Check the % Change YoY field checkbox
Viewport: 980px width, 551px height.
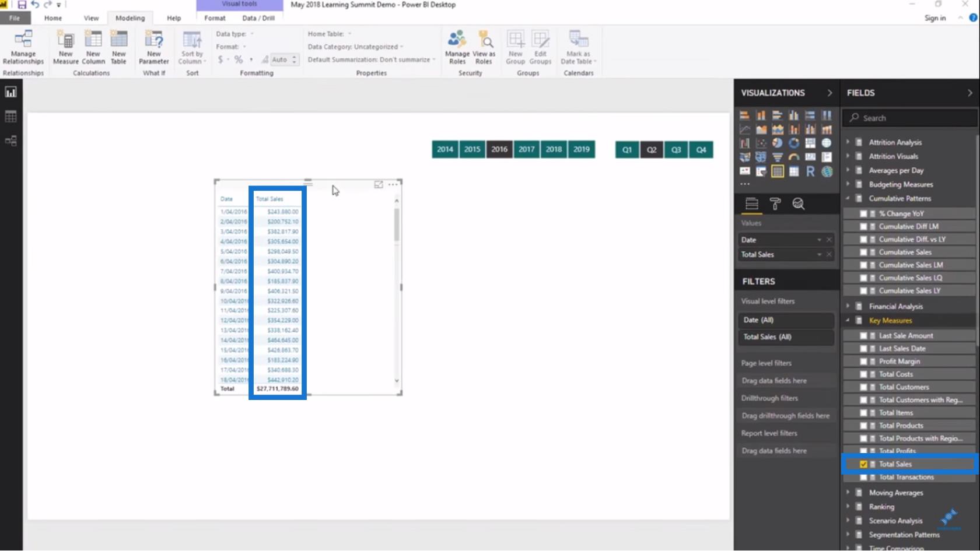(x=863, y=214)
